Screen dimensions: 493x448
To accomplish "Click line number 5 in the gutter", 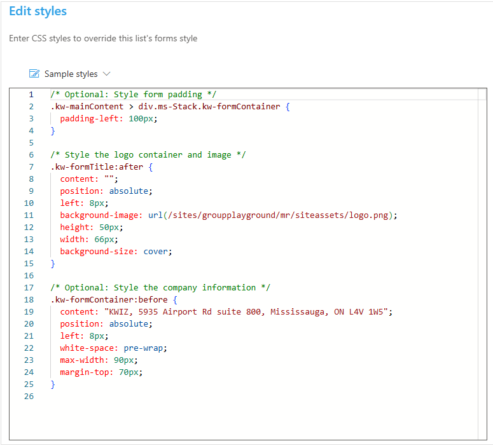I will pyautogui.click(x=31, y=143).
